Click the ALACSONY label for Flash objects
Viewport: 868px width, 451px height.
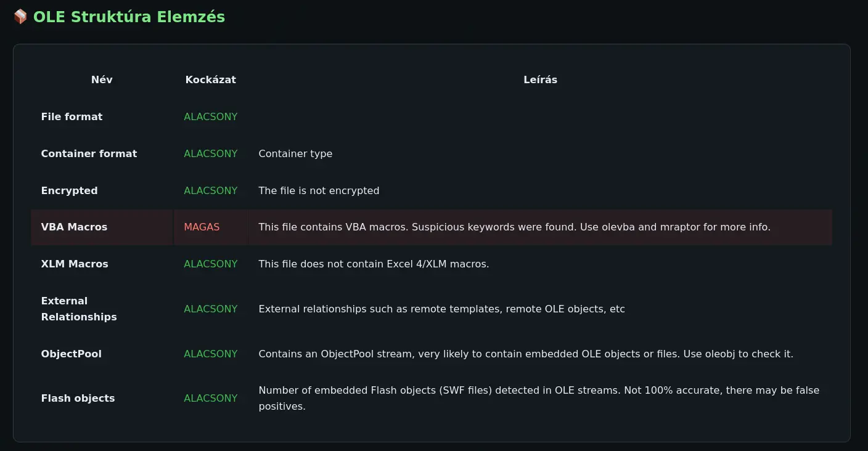pos(210,398)
